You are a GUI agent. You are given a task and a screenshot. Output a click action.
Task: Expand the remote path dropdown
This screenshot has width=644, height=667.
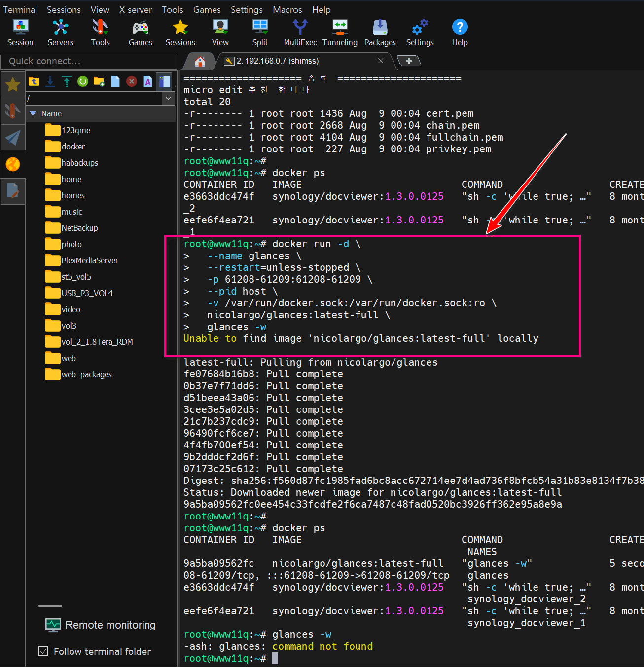168,98
